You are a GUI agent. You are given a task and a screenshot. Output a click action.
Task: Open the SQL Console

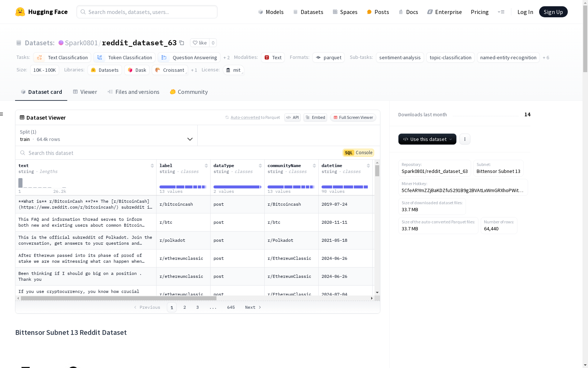click(x=358, y=152)
